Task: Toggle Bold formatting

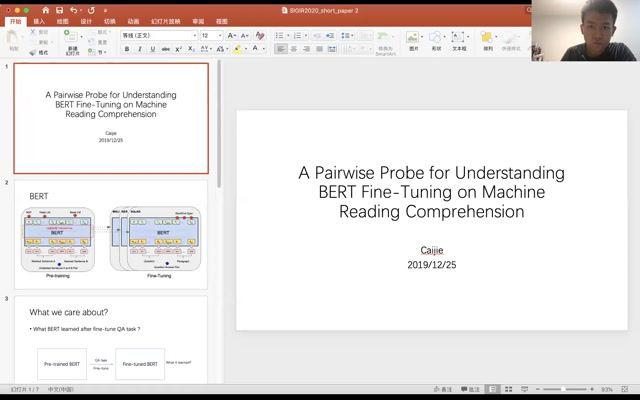Action: point(126,48)
